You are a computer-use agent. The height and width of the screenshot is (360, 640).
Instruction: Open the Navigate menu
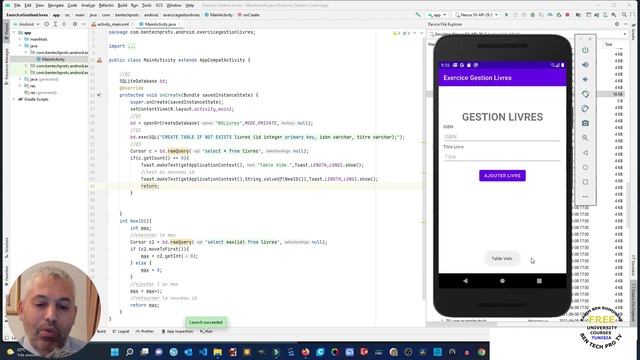click(56, 5)
